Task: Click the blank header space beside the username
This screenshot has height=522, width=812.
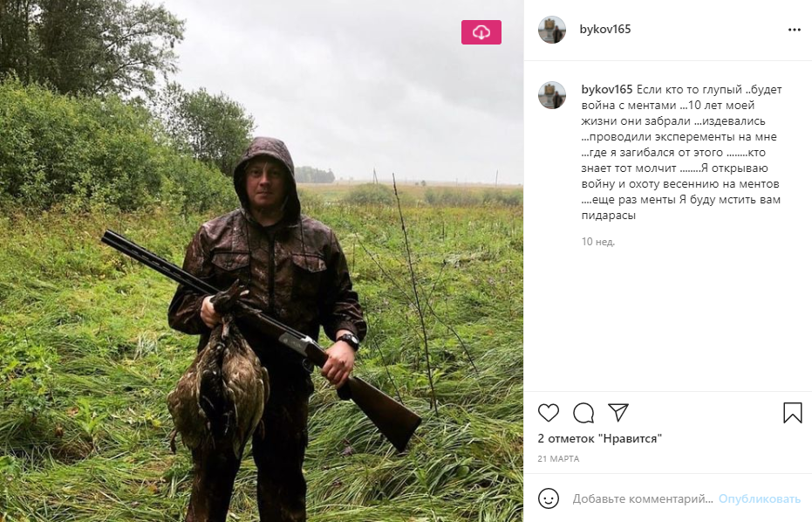Action: coord(706,30)
